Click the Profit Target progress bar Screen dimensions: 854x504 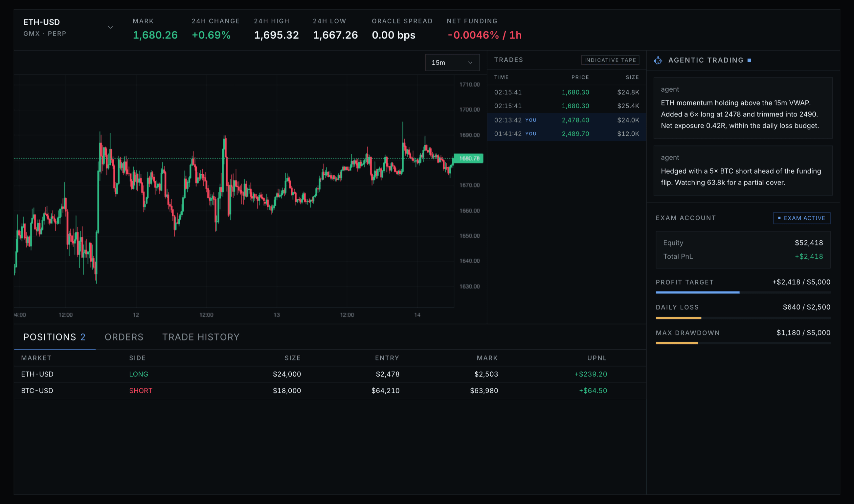[x=743, y=293]
